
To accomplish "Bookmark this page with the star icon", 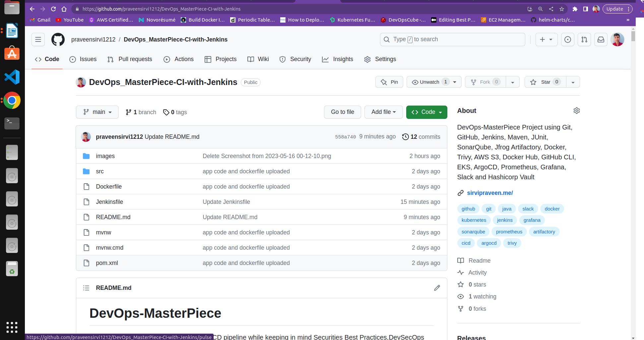I will pyautogui.click(x=562, y=9).
